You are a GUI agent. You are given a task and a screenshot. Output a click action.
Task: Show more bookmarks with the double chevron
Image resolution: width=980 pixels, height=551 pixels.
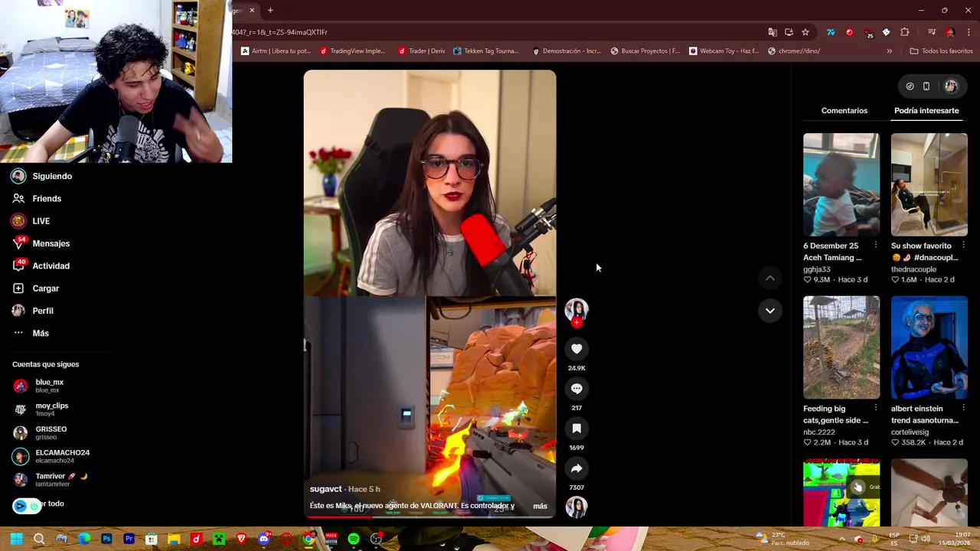click(889, 51)
